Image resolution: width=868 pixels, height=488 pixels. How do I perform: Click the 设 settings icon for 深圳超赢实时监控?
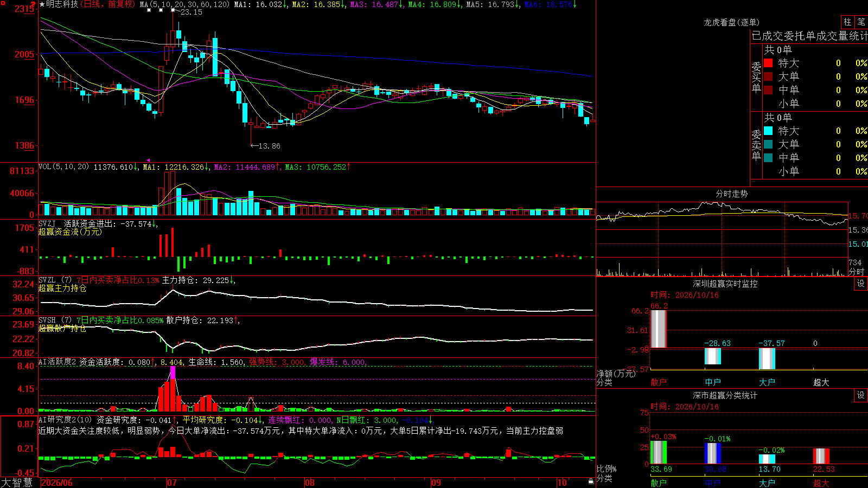point(861,284)
